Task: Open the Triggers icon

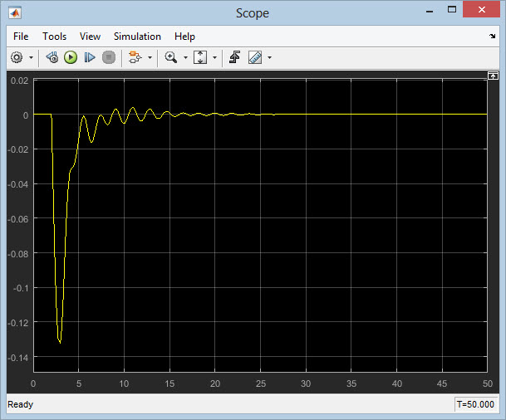Action: click(234, 58)
